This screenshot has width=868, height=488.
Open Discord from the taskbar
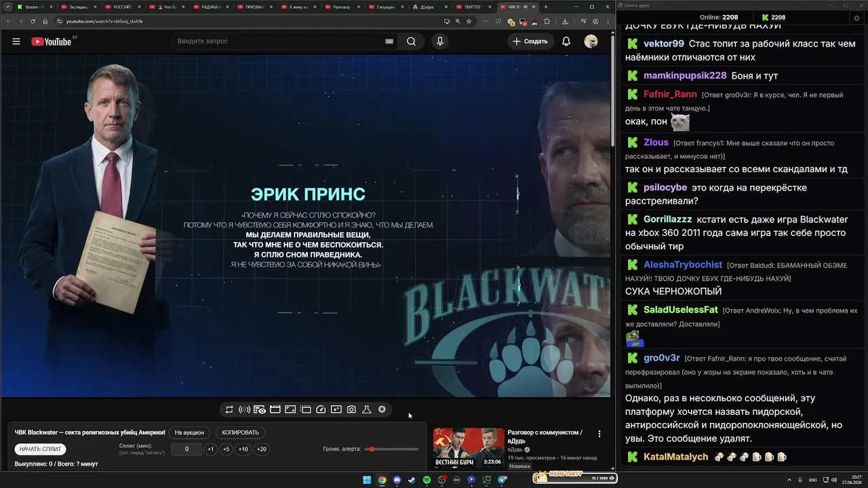[x=397, y=480]
